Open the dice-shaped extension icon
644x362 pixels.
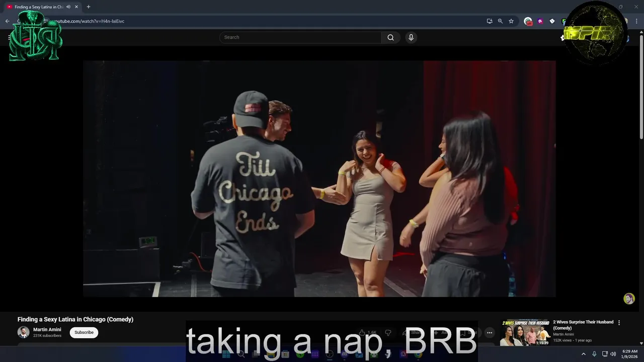pos(552,21)
